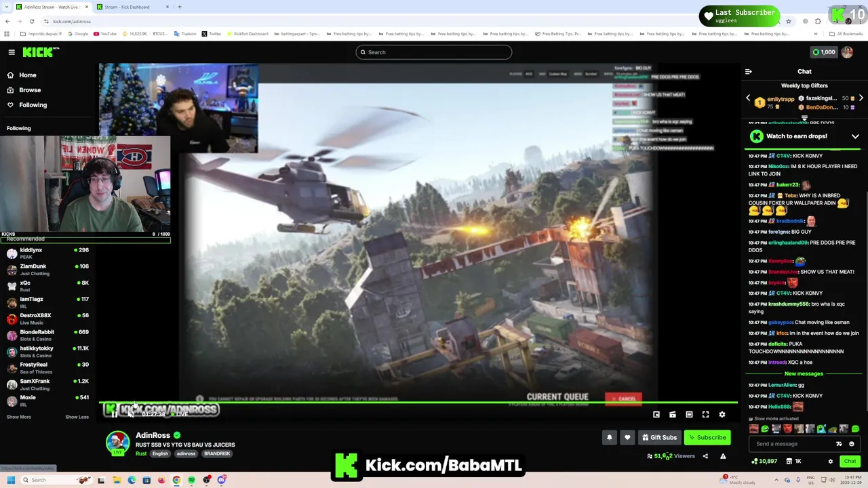
Task: Collapse the Watch to earn drops banner
Action: pyautogui.click(x=855, y=136)
